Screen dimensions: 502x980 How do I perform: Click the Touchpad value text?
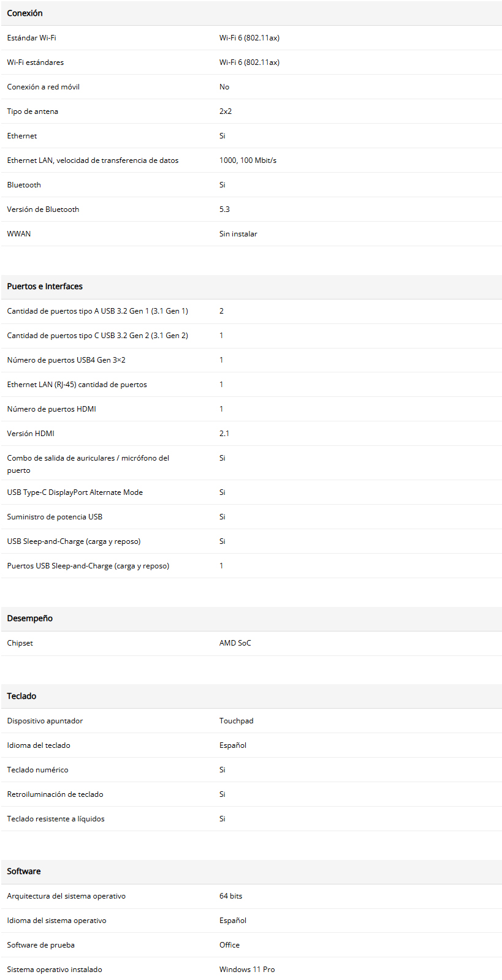[236, 721]
